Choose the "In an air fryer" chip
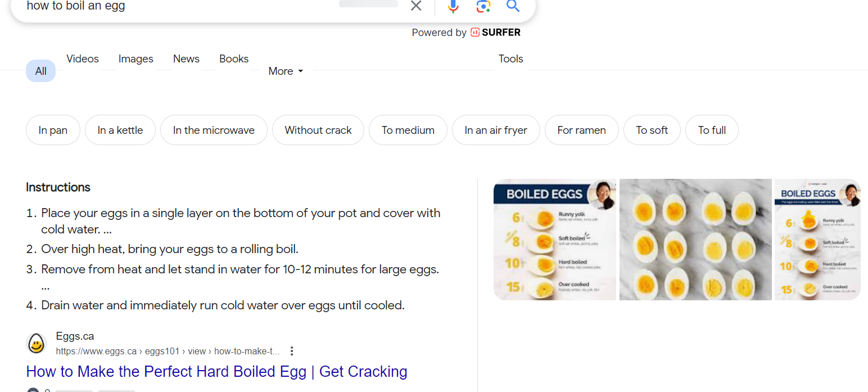 (x=496, y=130)
